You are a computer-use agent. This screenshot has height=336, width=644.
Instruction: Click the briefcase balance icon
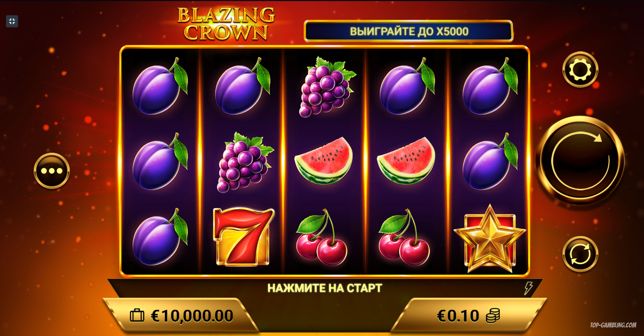pyautogui.click(x=137, y=315)
